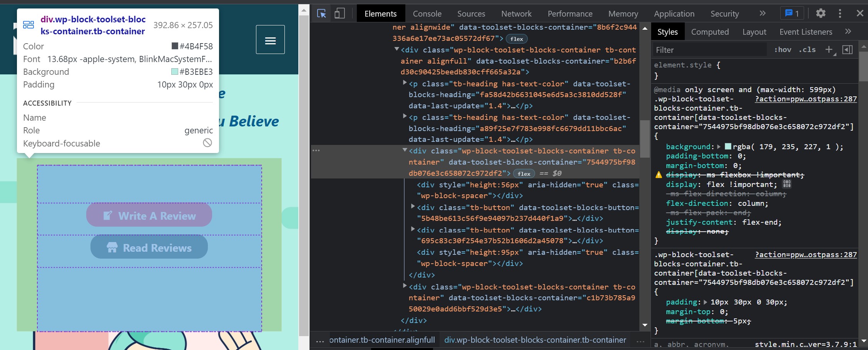
Task: Open the Performance tab
Action: (x=570, y=14)
